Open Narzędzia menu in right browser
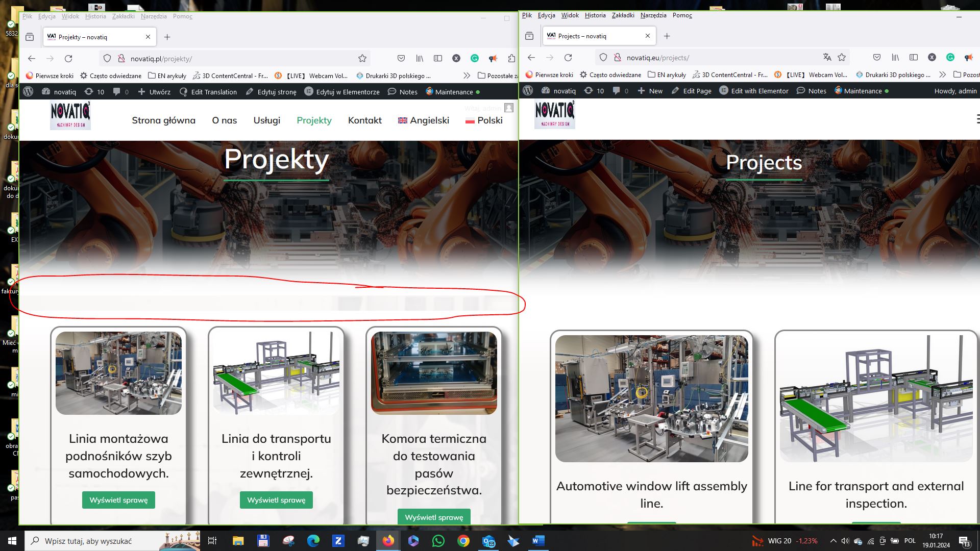 tap(653, 15)
